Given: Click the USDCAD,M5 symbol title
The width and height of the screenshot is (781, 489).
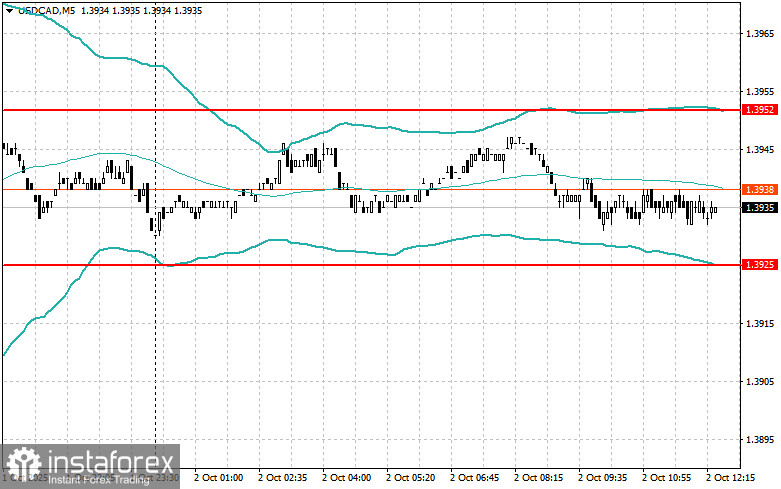Looking at the screenshot, I should click(x=46, y=10).
